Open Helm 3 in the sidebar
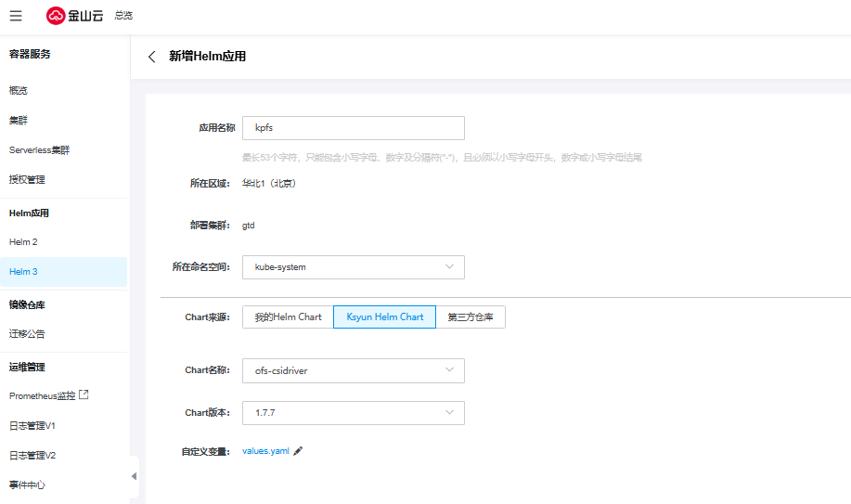 [x=24, y=272]
